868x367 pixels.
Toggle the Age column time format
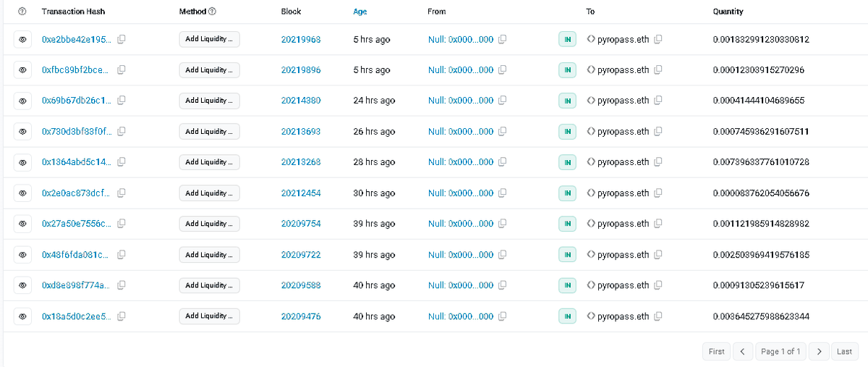tap(360, 12)
